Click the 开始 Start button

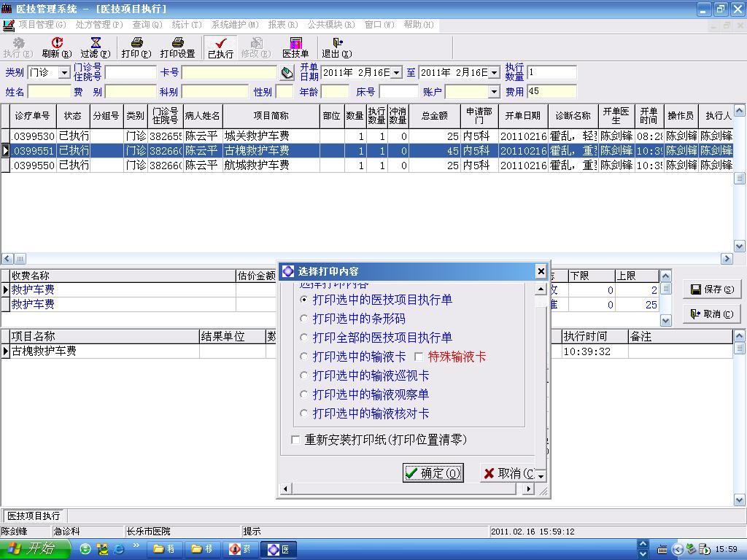click(x=34, y=549)
